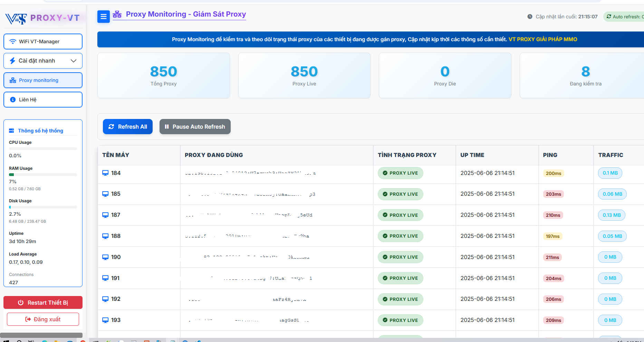Click the checkmark icon on 185's PROXY LIVE badge
Screen dimensions: 644x342
[385, 194]
